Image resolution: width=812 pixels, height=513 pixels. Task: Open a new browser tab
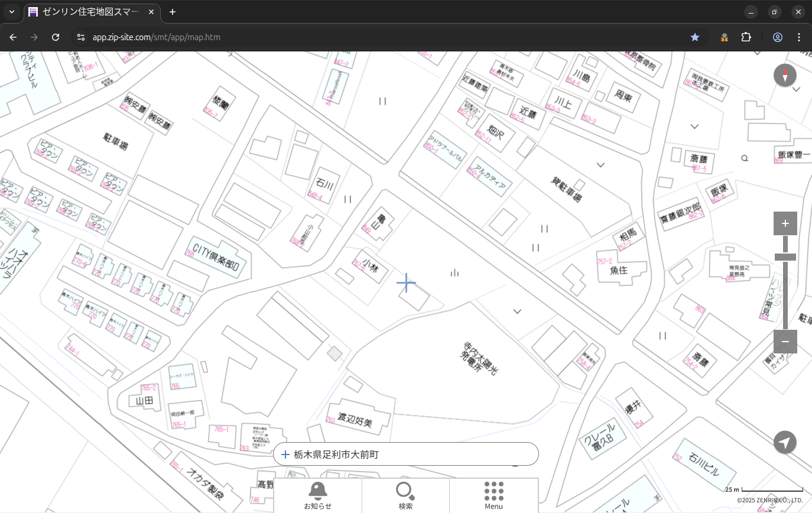tap(173, 12)
